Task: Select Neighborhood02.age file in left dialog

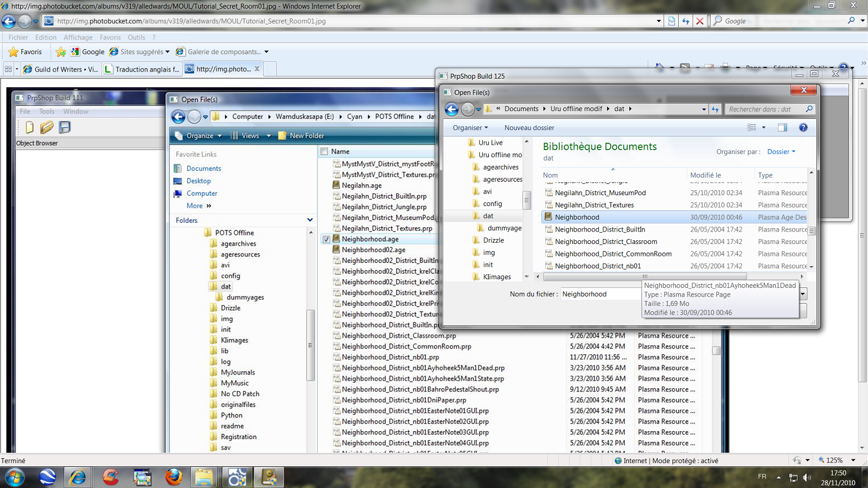Action: [x=373, y=250]
